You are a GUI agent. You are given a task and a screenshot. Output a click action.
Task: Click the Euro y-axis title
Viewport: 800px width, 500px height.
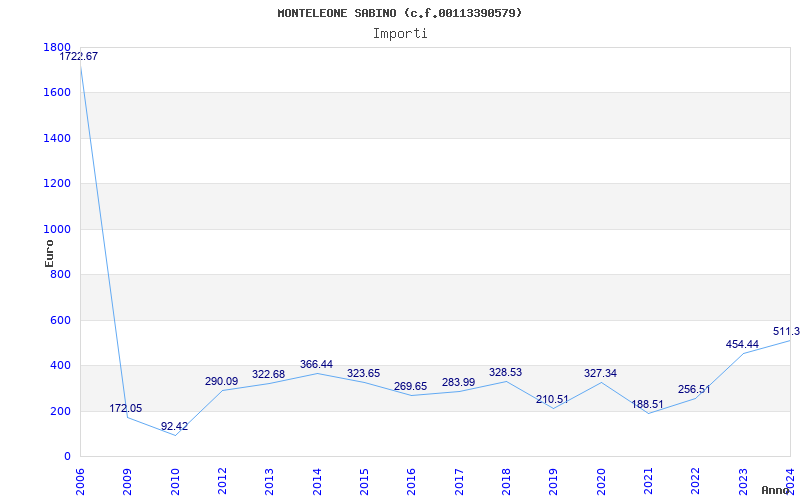pyautogui.click(x=49, y=253)
